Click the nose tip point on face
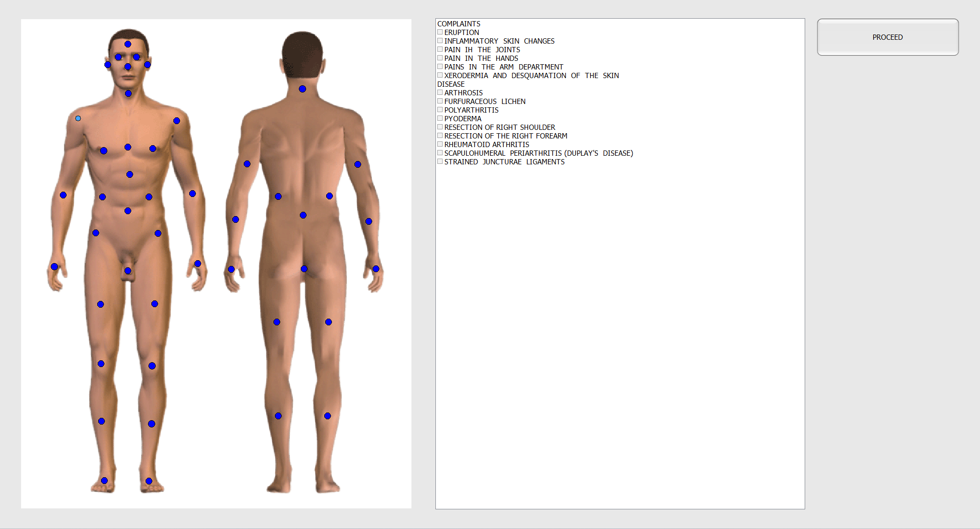This screenshot has height=529, width=980. (x=128, y=67)
